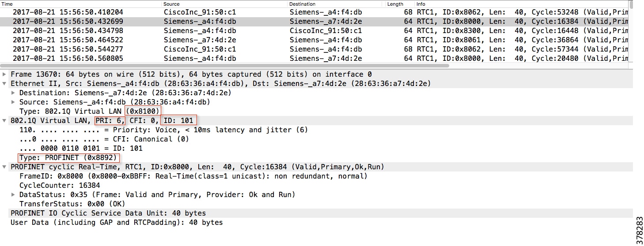Expand the DataStatus 0x35 field
644x246 pixels.
tap(14, 194)
